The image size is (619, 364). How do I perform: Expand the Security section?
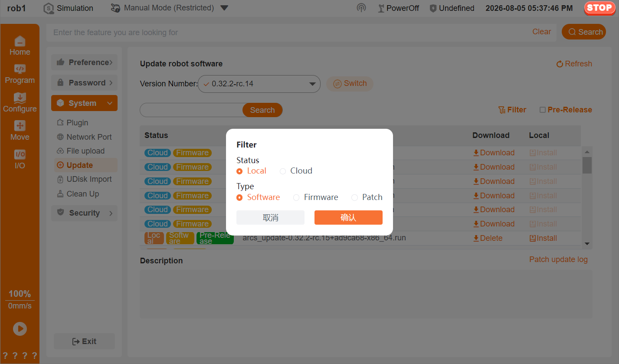84,213
